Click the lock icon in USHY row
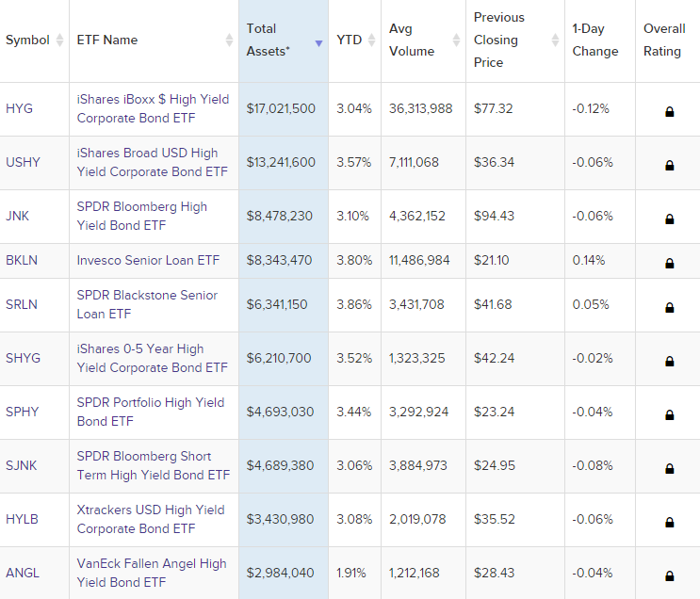700x599 pixels. coord(669,165)
